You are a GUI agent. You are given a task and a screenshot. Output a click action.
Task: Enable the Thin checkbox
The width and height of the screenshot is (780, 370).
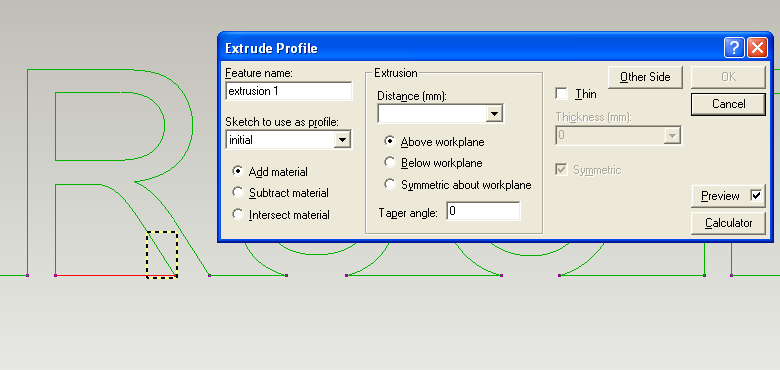562,93
